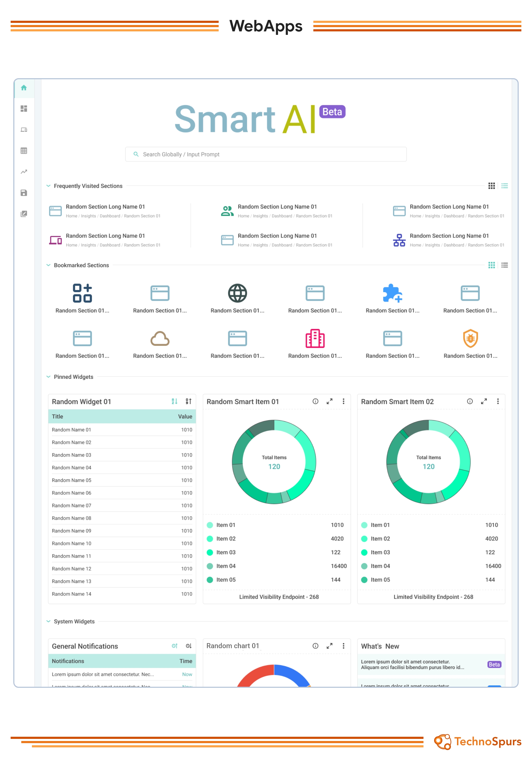
Task: Open info for Random Smart Item 02
Action: (470, 401)
